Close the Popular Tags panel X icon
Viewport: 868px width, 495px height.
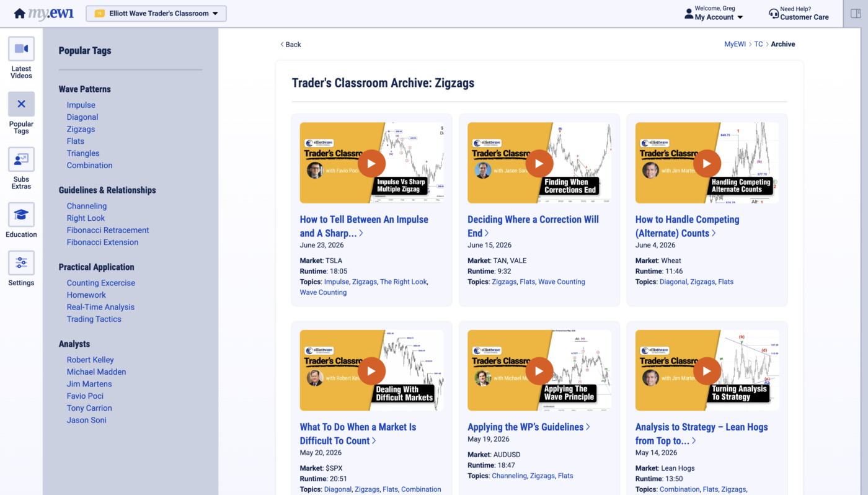click(21, 104)
